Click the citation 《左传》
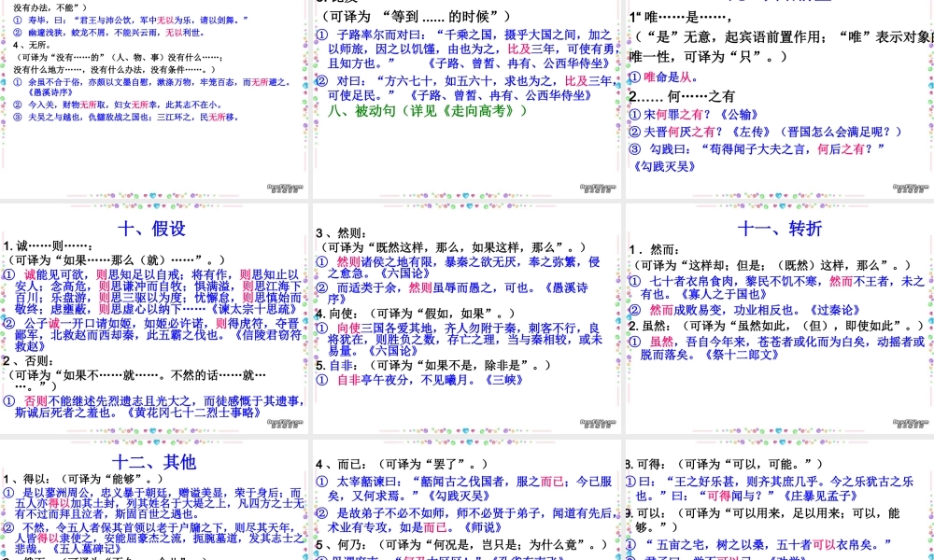The width and height of the screenshot is (934, 560). [752, 133]
